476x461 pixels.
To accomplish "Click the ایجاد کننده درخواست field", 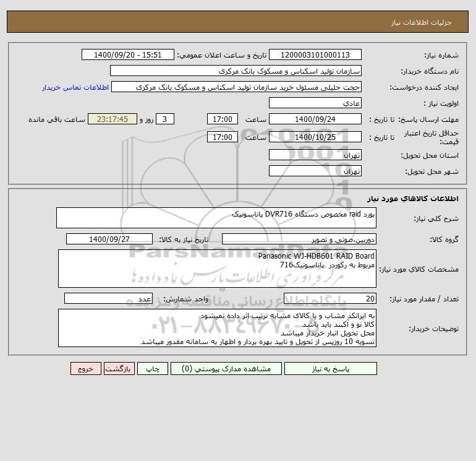I will point(237,87).
